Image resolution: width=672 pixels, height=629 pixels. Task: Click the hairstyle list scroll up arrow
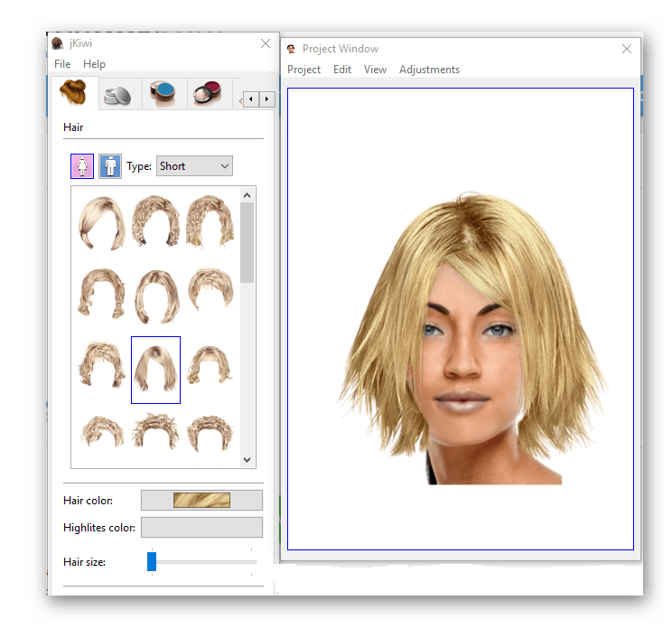click(247, 195)
